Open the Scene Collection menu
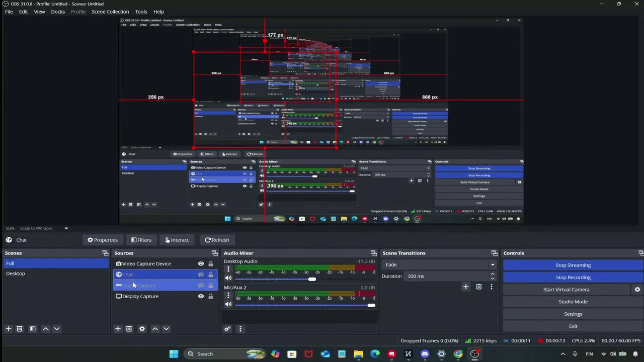 [110, 12]
